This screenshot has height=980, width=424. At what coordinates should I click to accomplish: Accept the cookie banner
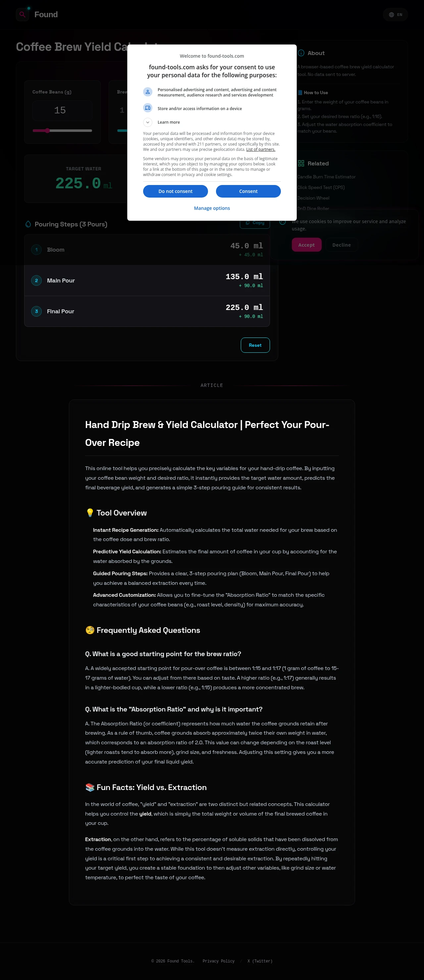pyautogui.click(x=306, y=245)
